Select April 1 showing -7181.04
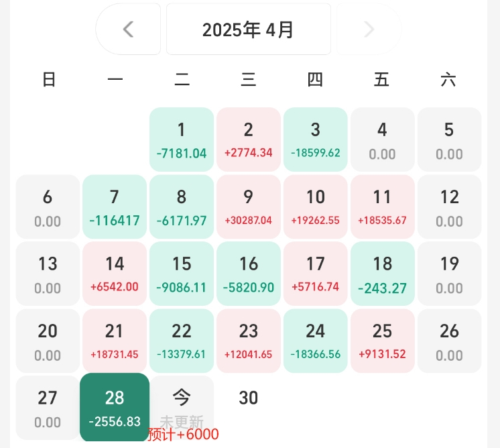The width and height of the screenshot is (500, 448). 182,139
